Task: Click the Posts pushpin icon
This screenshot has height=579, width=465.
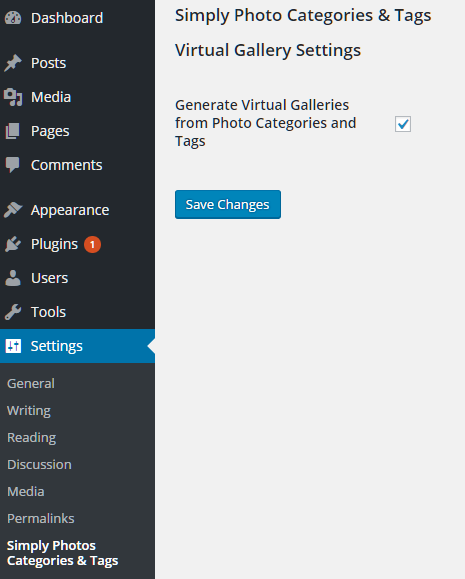Action: coord(13,63)
